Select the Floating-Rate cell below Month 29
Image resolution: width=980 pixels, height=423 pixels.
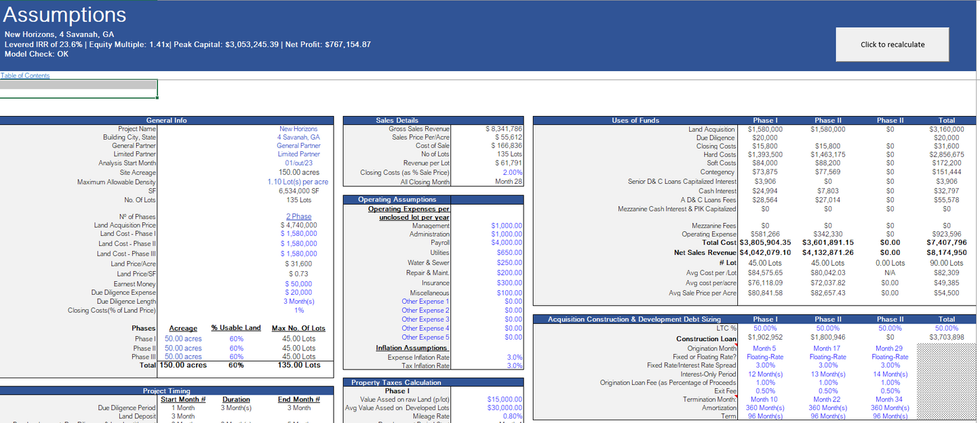pos(889,357)
